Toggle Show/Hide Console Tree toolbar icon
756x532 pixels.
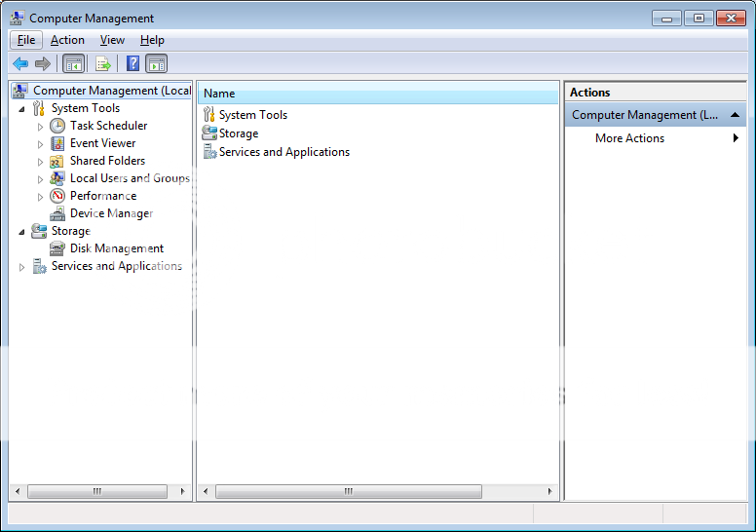[74, 63]
